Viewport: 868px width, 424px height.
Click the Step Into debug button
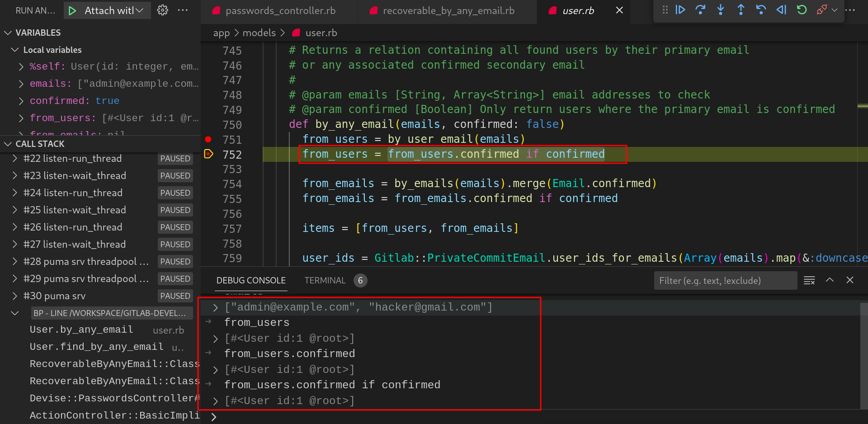(721, 10)
